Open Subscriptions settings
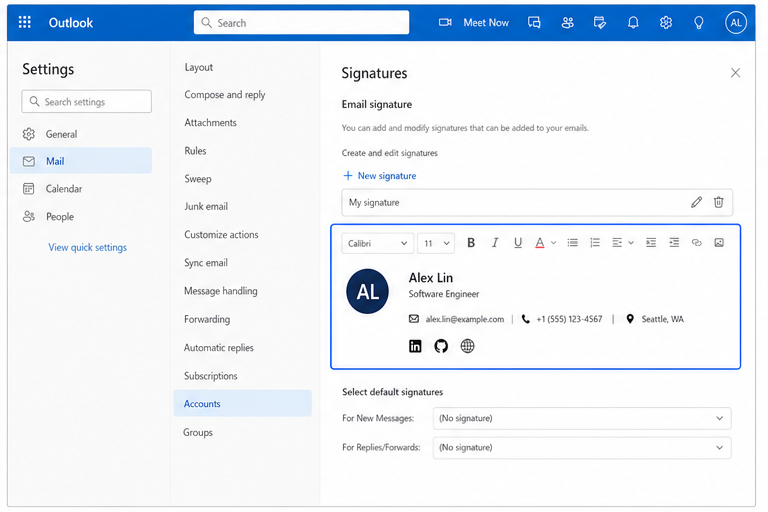Screen dimensions: 768x512 (x=211, y=376)
